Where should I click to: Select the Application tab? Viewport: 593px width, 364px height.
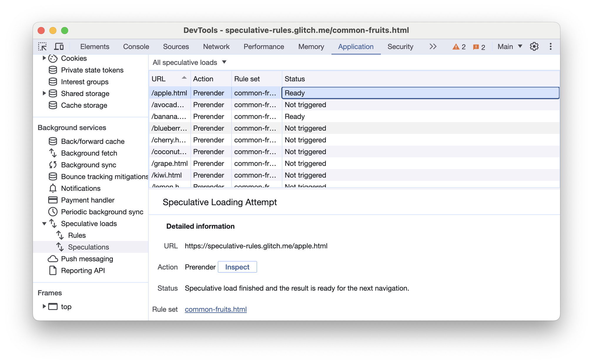(x=356, y=47)
